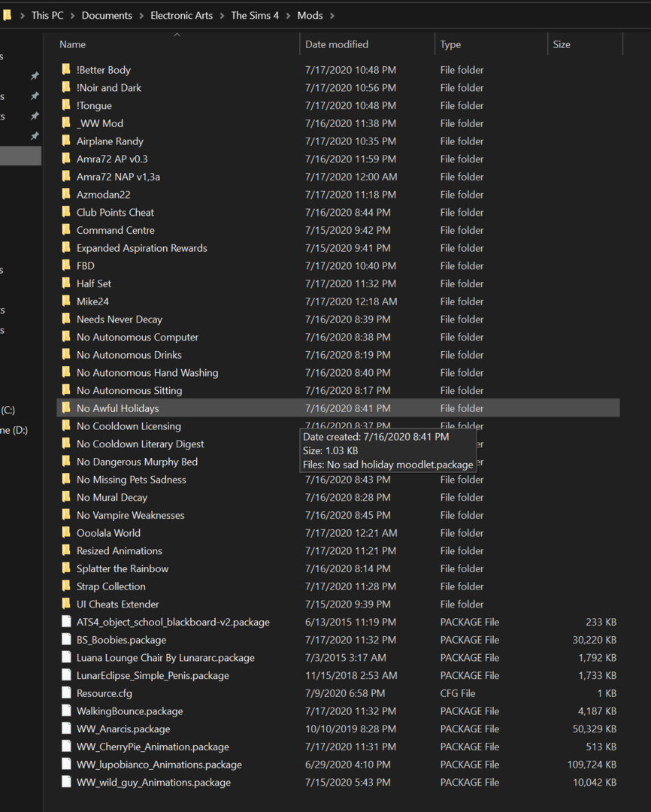Click the 6/13/2015 11:19 PM date

point(350,622)
